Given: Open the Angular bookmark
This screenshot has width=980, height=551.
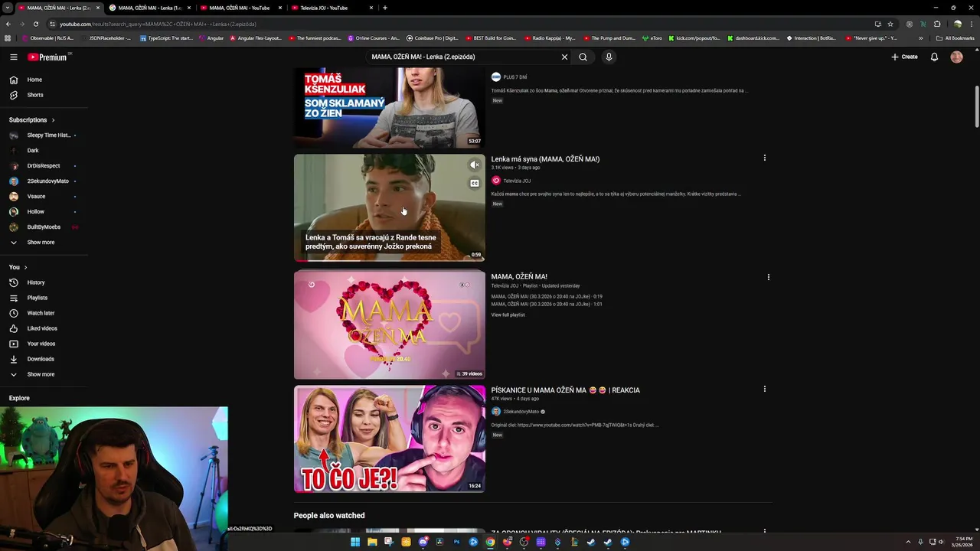Looking at the screenshot, I should [211, 37].
